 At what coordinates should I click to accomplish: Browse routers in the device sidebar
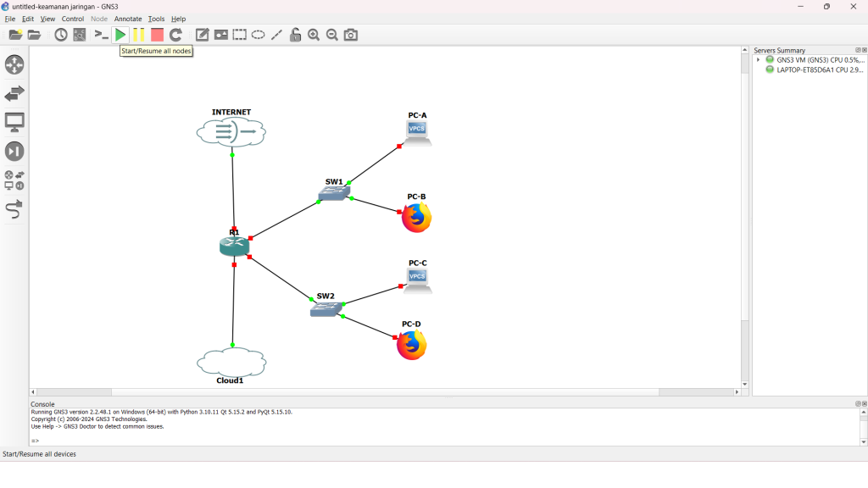[14, 64]
